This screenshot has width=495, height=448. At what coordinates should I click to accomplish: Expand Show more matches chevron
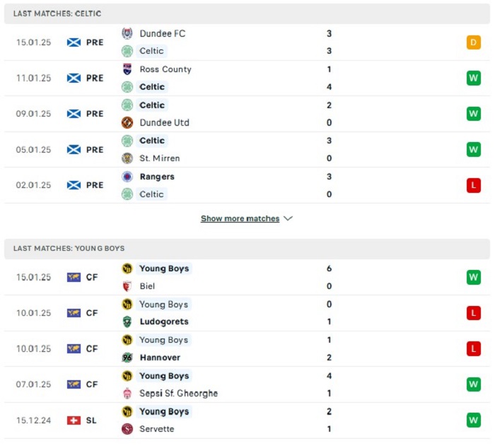point(289,218)
